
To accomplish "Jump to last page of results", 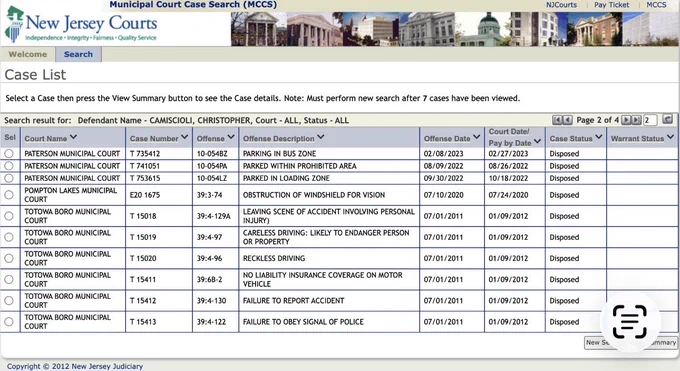I will (x=636, y=120).
